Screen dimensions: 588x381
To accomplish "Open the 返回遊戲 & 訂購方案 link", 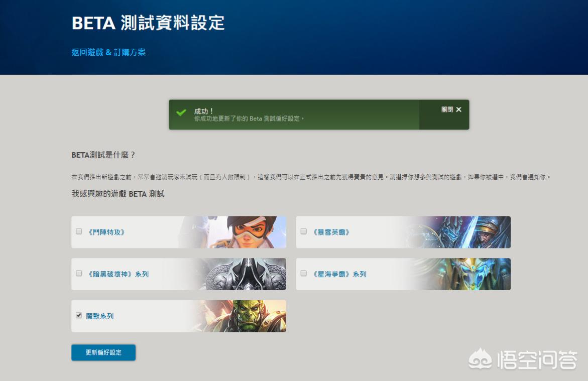I will (108, 52).
